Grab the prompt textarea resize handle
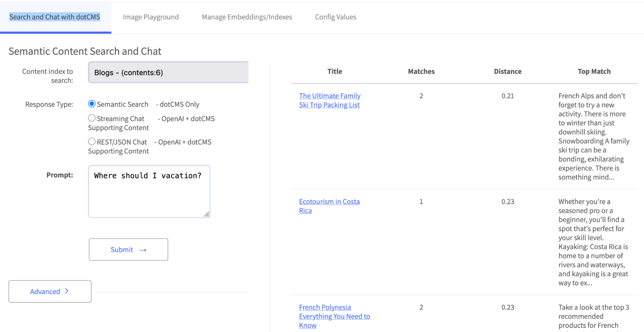 tap(207, 214)
